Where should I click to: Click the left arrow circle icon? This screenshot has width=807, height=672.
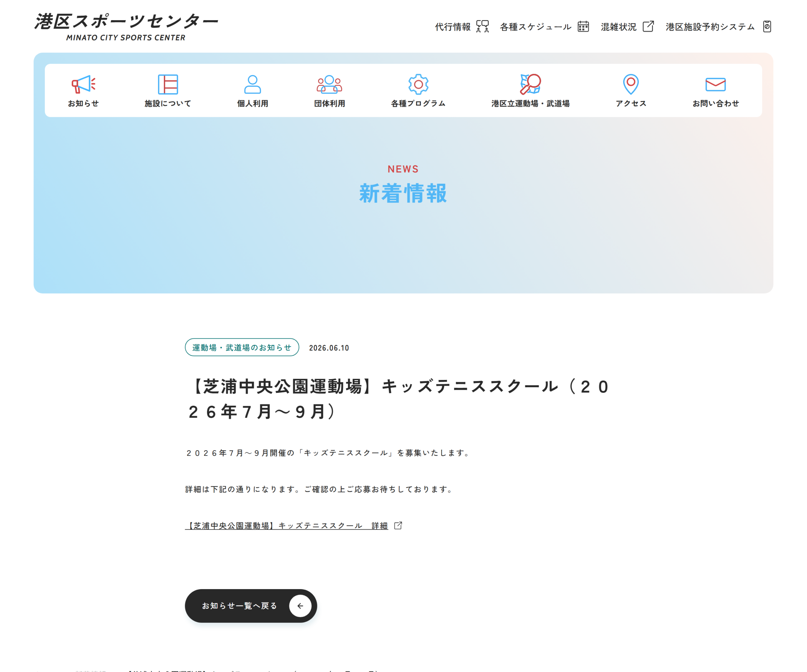(x=300, y=606)
